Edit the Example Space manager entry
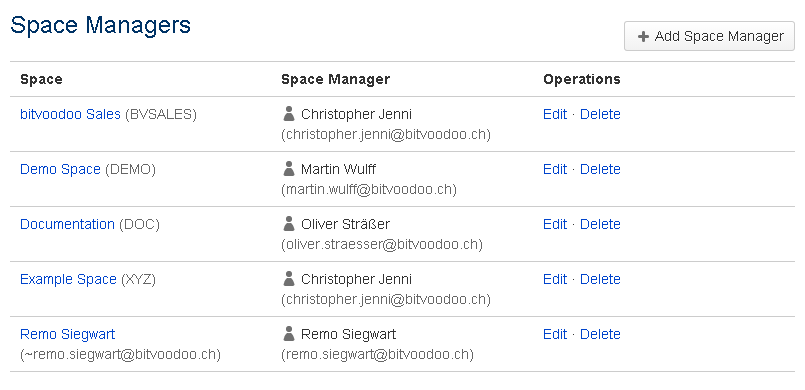This screenshot has height=390, width=805. click(554, 279)
